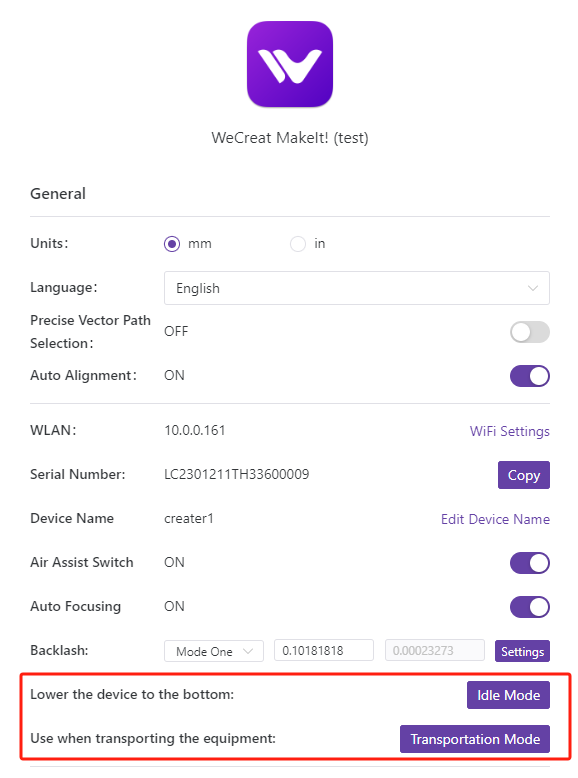Click the greyed backlash field 0.00023273
The image size is (578, 778).
[435, 650]
